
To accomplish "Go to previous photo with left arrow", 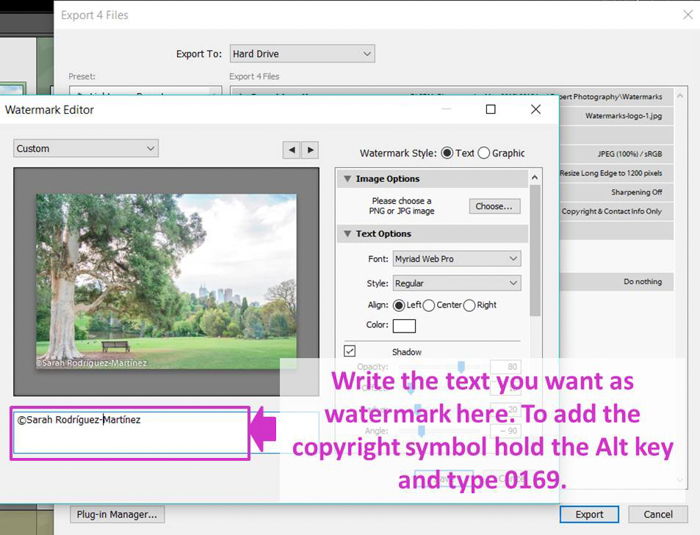I will (x=291, y=149).
